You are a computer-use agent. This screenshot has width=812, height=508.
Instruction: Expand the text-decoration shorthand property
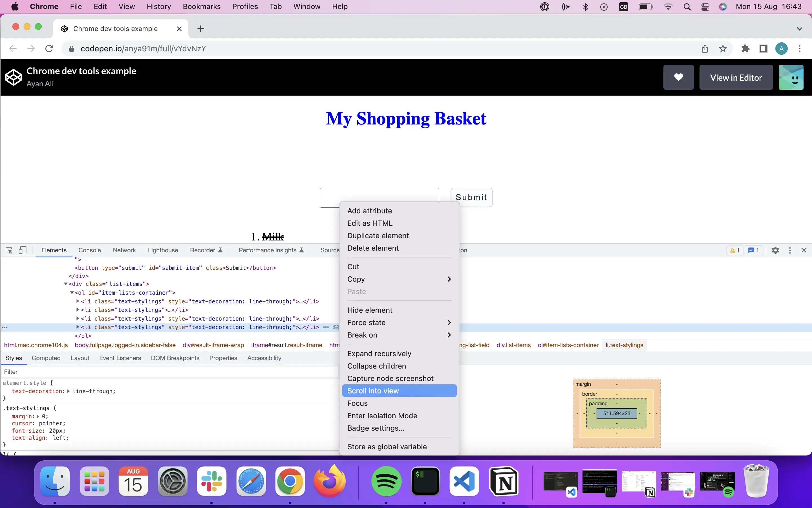(x=69, y=391)
